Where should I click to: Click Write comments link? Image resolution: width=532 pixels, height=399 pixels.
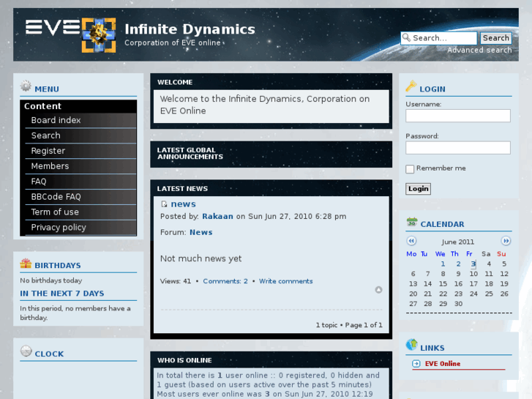click(x=285, y=281)
